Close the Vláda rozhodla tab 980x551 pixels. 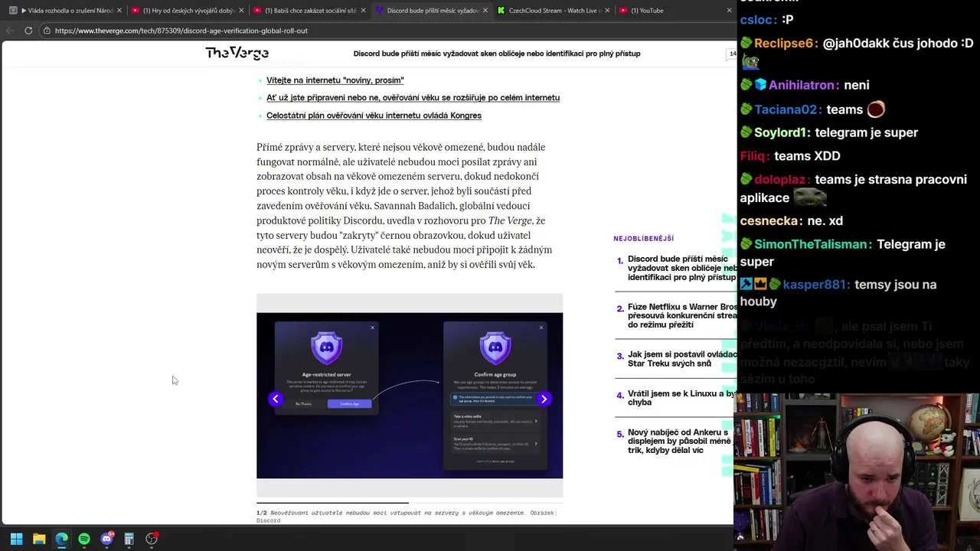[119, 11]
